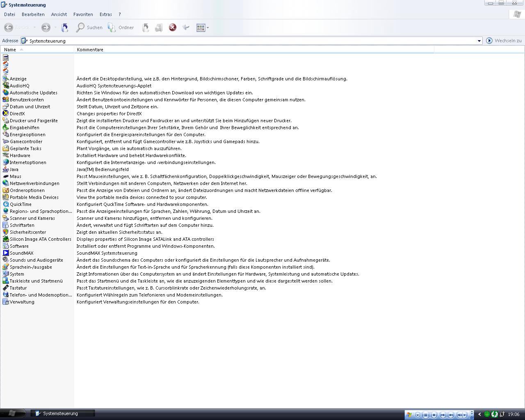The height and width of the screenshot is (420, 525).
Task: Open Drucker und Faxgeräte icon
Action: (6, 121)
